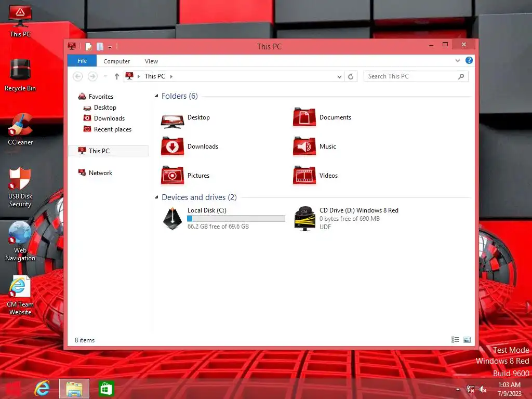This screenshot has width=532, height=399.
Task: Click the search magnifier icon
Action: click(x=461, y=76)
